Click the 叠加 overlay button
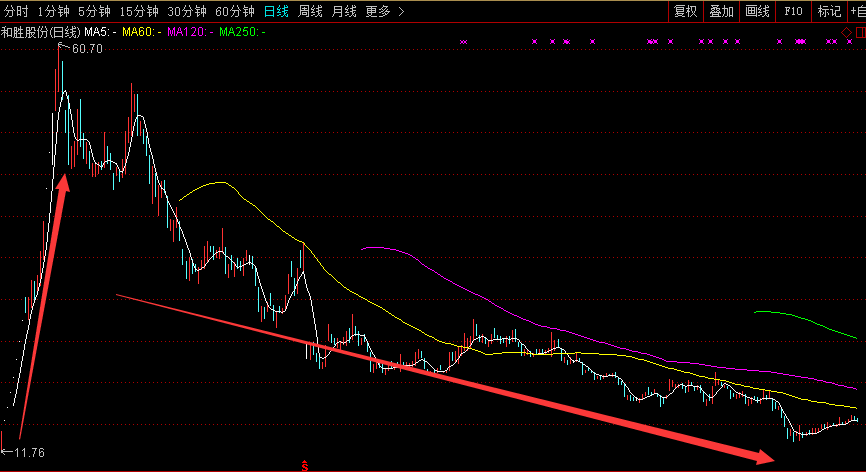This screenshot has height=472, width=866. click(721, 11)
